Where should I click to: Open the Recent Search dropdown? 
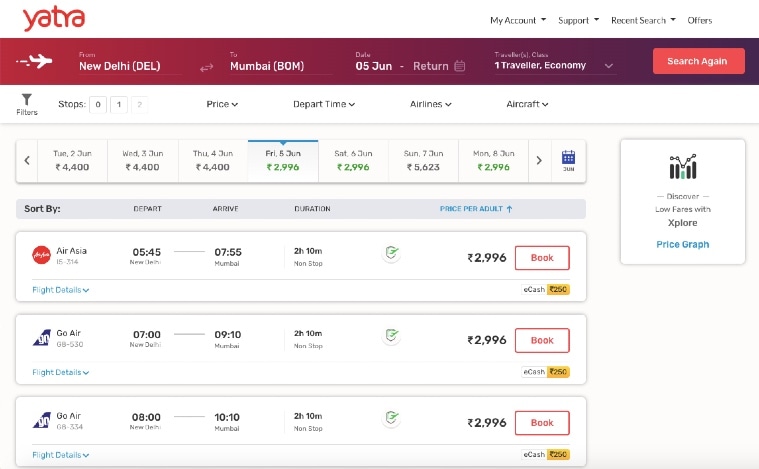(643, 20)
